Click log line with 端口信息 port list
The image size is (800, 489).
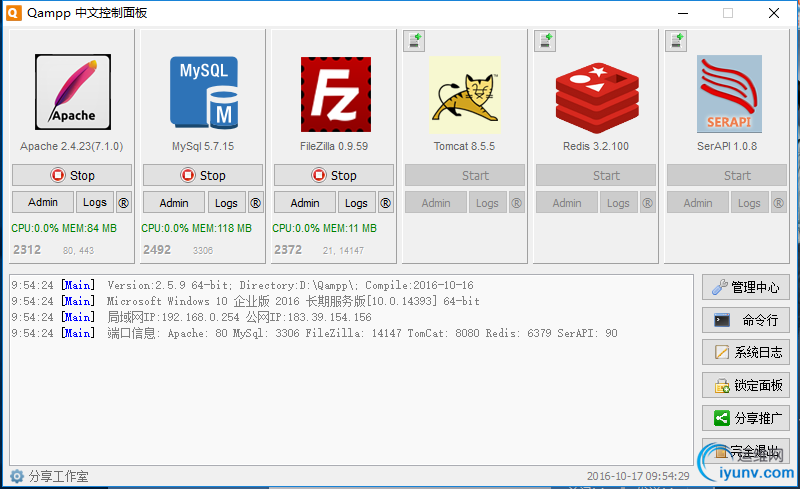(314, 333)
